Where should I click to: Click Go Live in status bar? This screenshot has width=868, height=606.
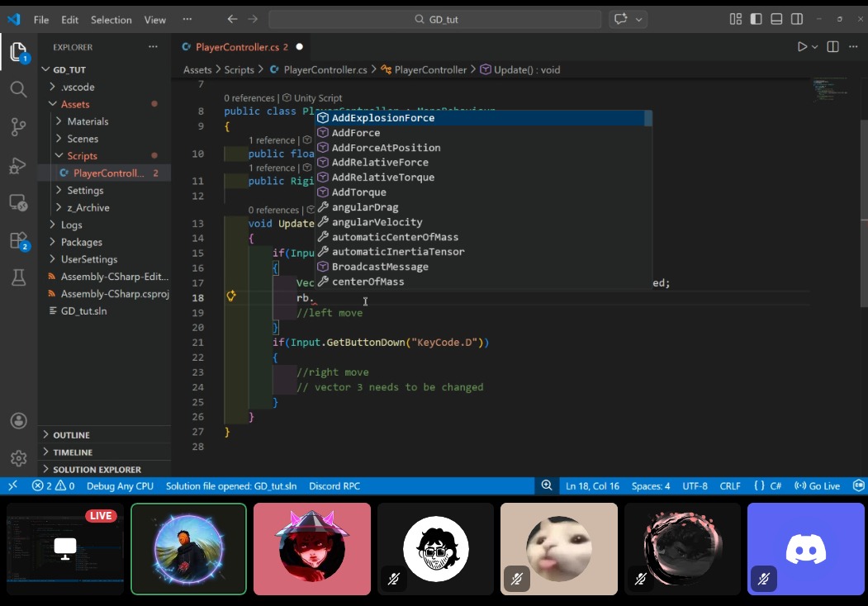(817, 486)
